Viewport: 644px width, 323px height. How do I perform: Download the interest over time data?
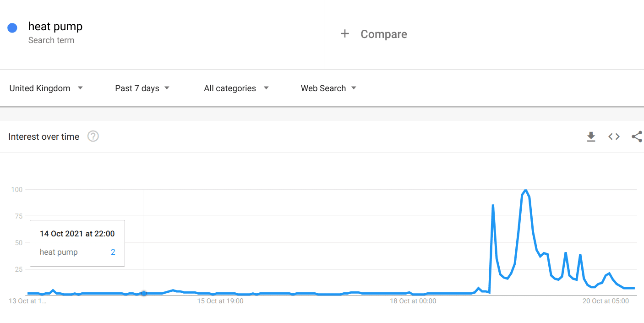coord(591,137)
